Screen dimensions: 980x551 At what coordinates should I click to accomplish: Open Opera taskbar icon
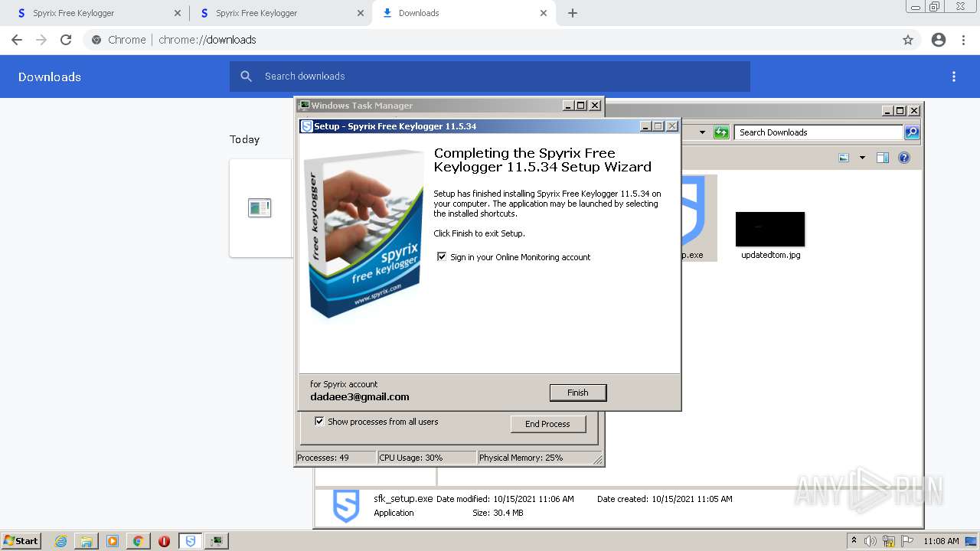pos(164,541)
